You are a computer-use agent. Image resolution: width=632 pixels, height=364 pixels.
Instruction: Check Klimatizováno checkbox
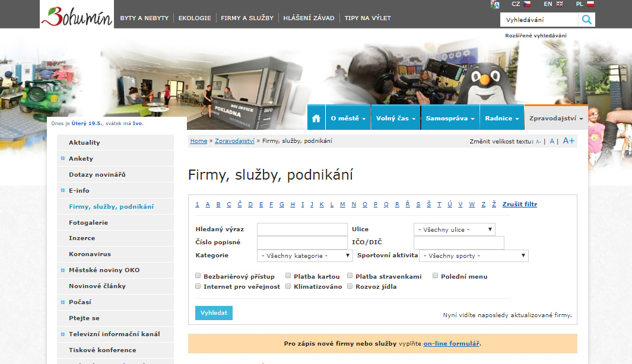[288, 286]
